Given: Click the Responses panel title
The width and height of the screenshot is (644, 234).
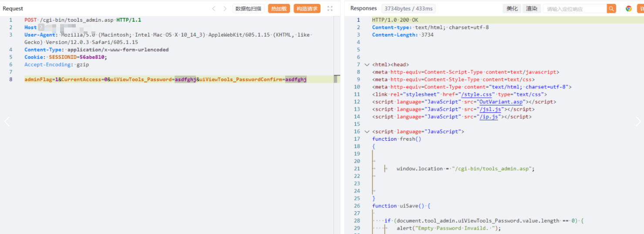Looking at the screenshot, I should (364, 8).
